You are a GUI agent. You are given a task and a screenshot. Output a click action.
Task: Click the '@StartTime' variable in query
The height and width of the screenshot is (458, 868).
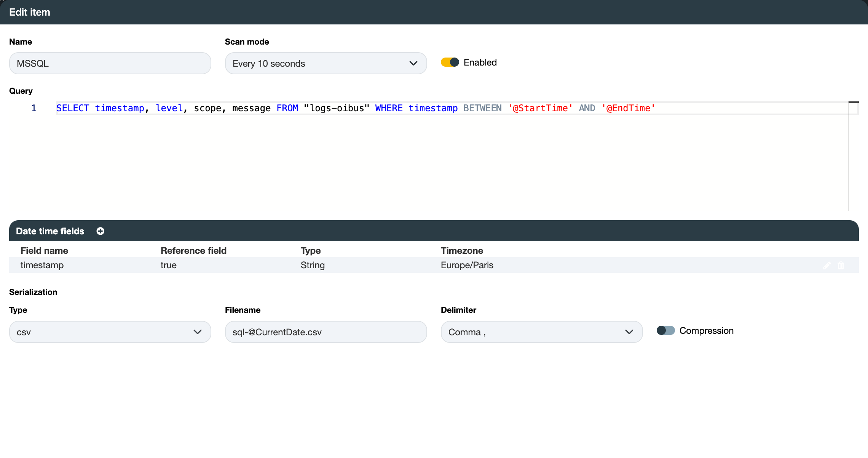point(540,108)
